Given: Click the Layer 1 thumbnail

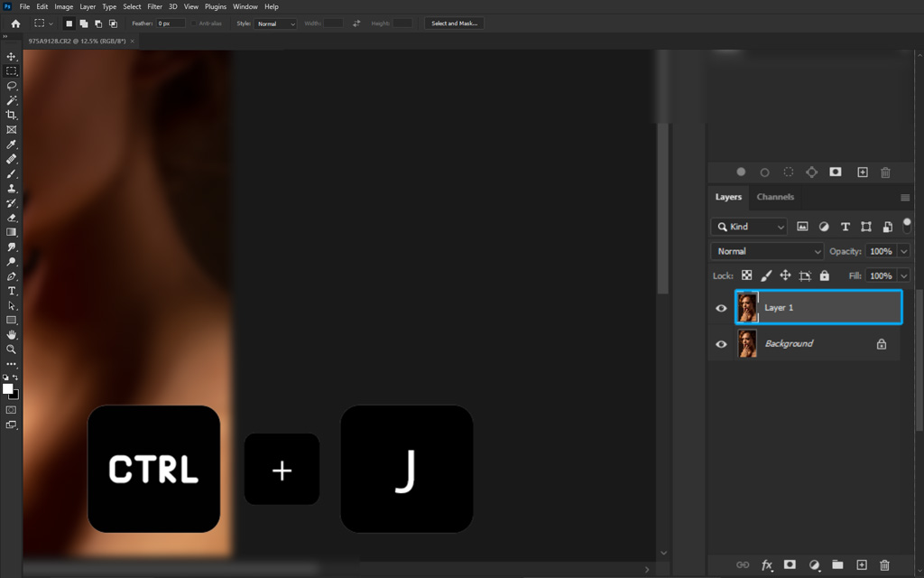Looking at the screenshot, I should click(748, 307).
